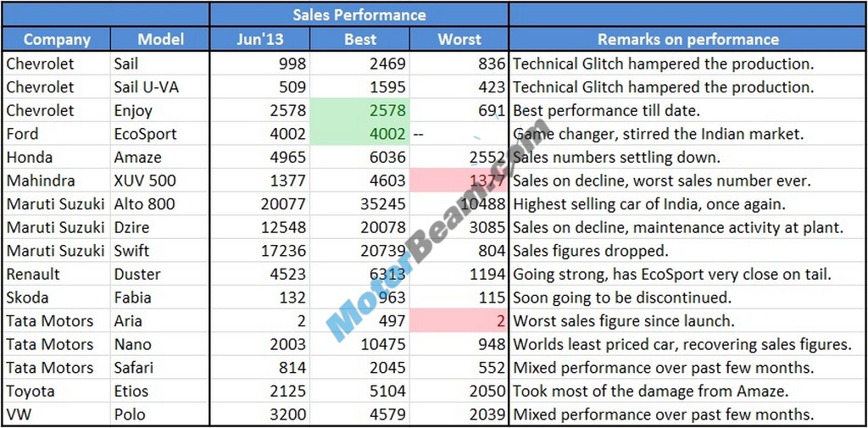
Task: Click the Dzire Jun'13 value 12548
Action: [260, 227]
